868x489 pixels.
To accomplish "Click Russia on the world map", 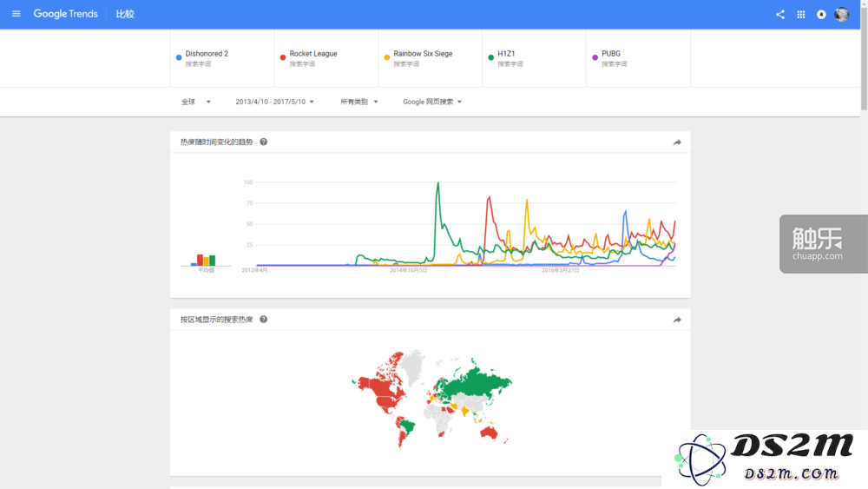I will 477,382.
